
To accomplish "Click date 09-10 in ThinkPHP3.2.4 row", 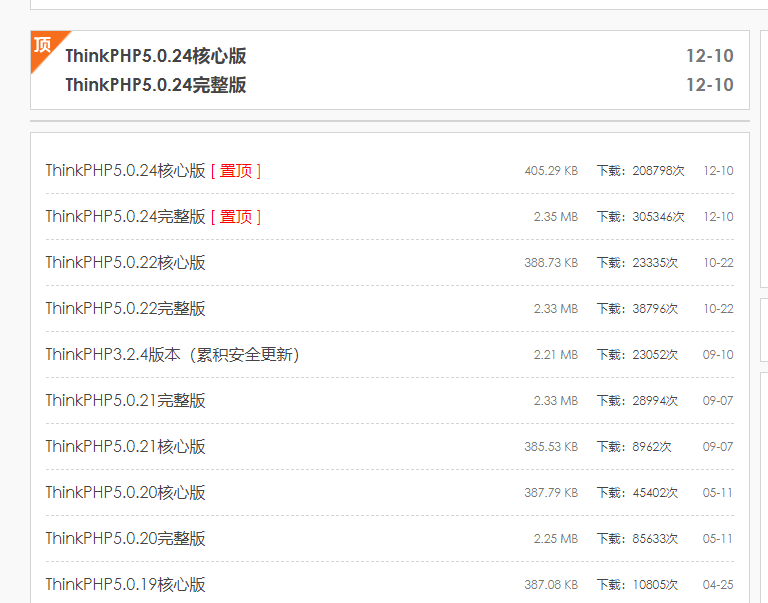I will click(719, 355).
